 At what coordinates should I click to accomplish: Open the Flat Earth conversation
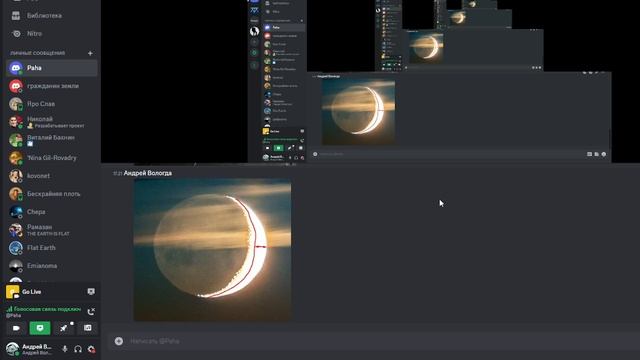(x=52, y=247)
